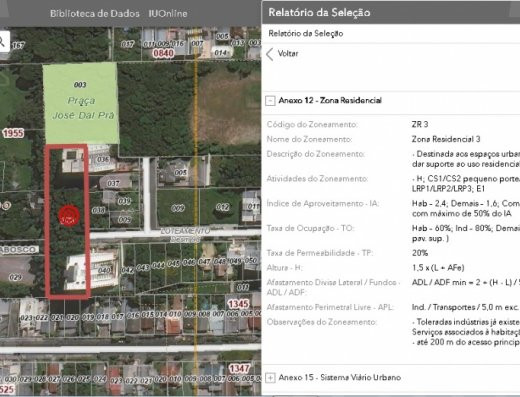
Task: Collapse the Anexo 12 - Zona Residencial section
Action: 270,101
